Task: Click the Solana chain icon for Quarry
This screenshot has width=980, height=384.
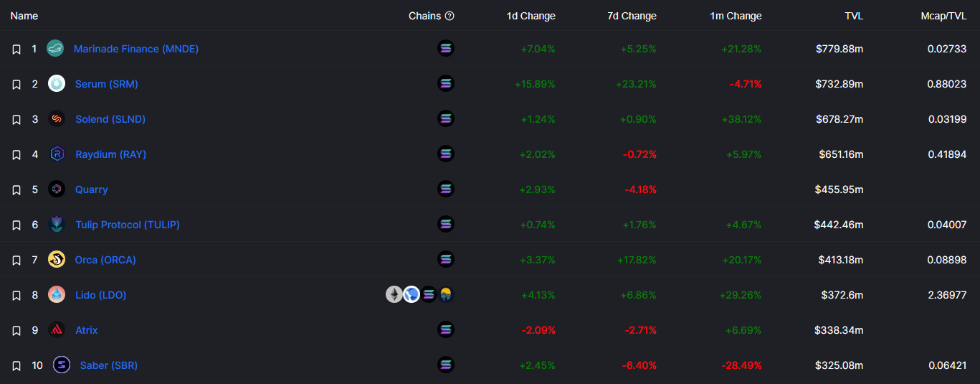Action: pyautogui.click(x=446, y=189)
